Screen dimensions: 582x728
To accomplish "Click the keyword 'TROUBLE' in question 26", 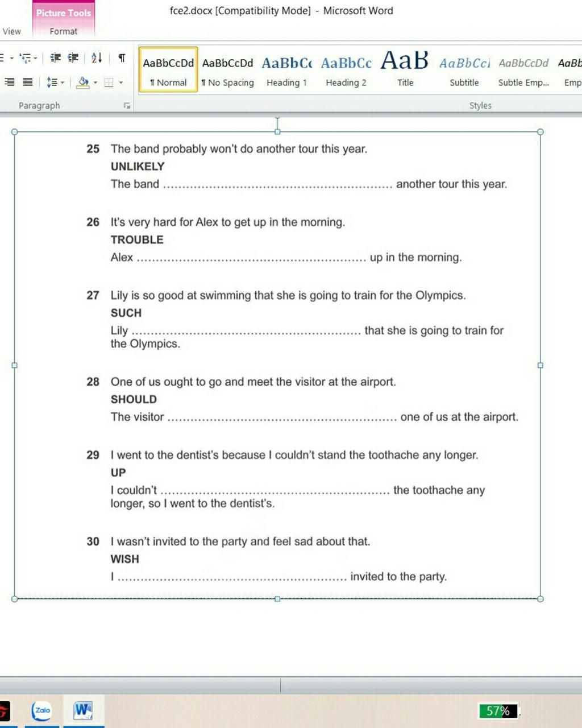I will (x=137, y=239).
